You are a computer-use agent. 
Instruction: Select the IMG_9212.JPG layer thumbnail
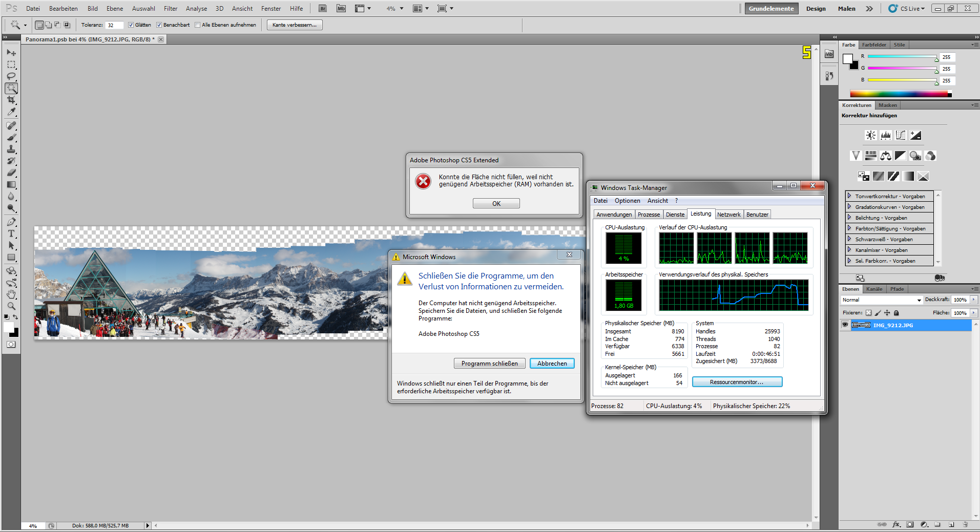[861, 325]
